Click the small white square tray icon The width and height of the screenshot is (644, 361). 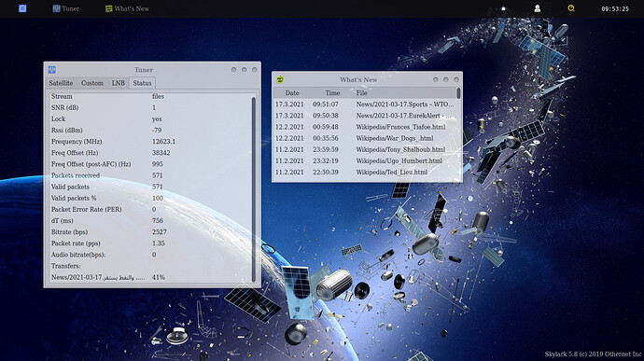(503, 8)
